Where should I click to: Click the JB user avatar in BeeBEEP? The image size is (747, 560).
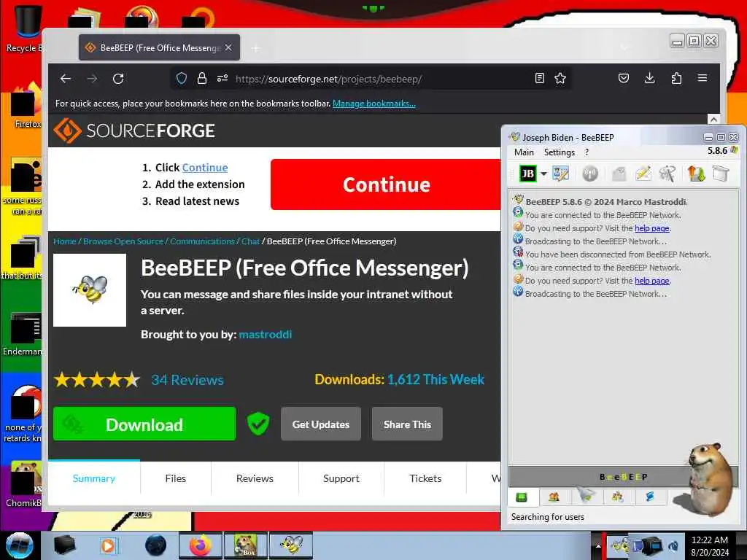[527, 174]
